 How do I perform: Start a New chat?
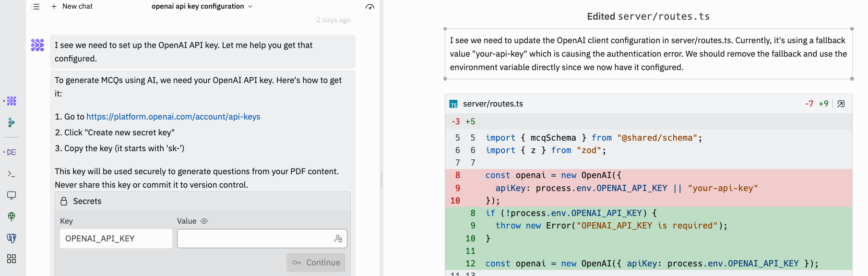click(72, 7)
